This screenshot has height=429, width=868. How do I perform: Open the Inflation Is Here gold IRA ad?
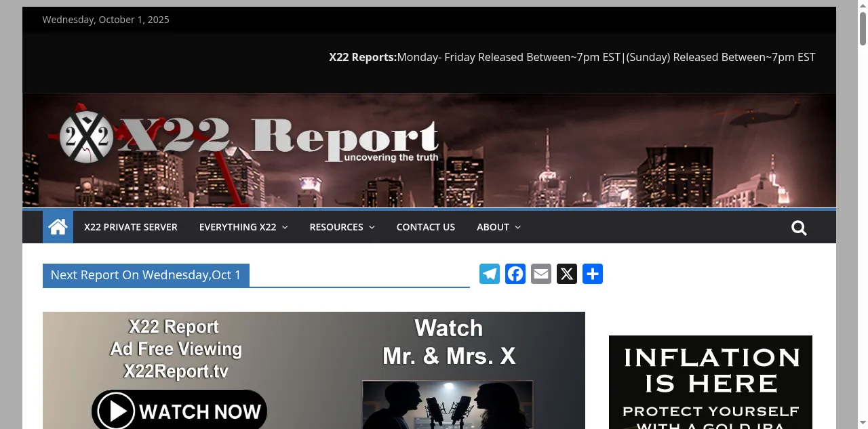pos(711,382)
